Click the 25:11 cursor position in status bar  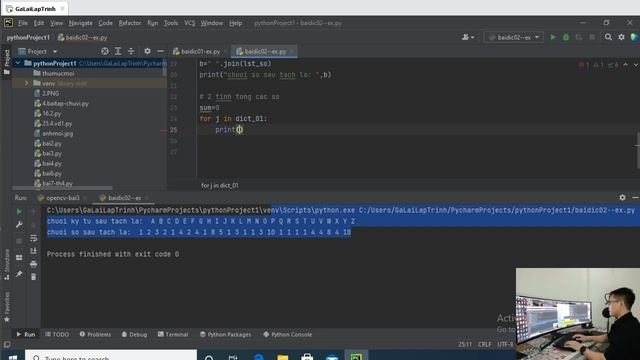click(464, 344)
